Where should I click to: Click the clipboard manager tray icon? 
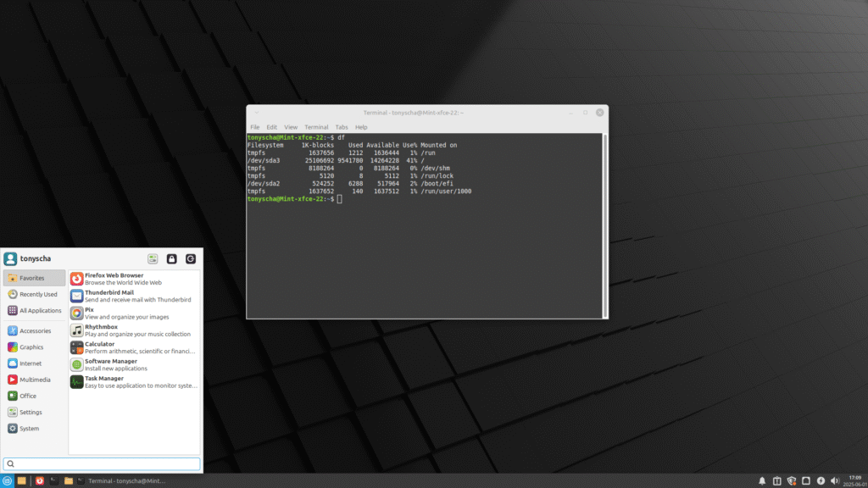(777, 481)
